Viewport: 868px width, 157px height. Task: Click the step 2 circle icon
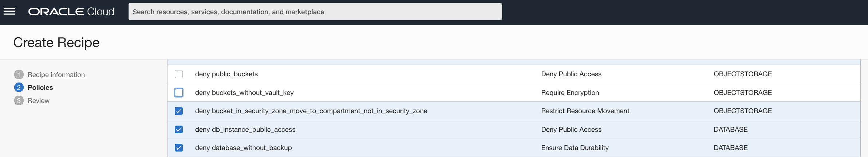point(19,88)
